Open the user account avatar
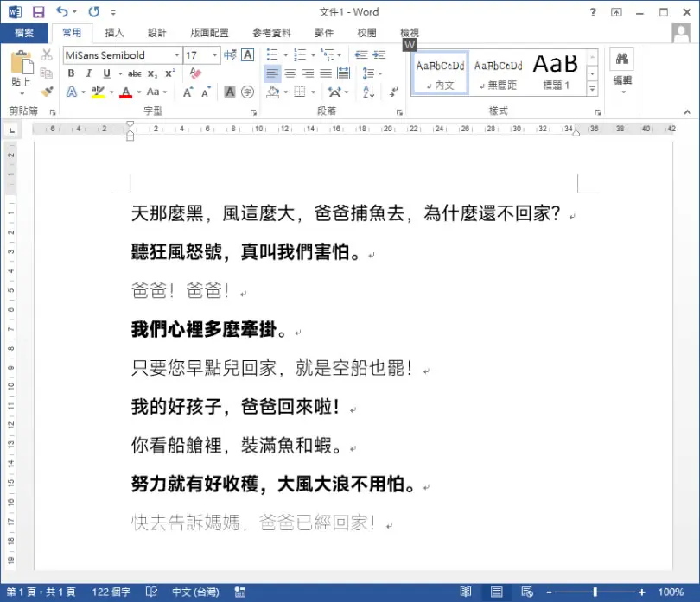The image size is (700, 602). point(681,33)
